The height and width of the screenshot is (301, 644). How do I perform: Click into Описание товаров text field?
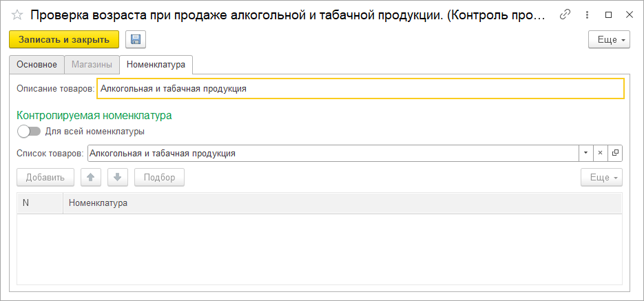(x=360, y=89)
